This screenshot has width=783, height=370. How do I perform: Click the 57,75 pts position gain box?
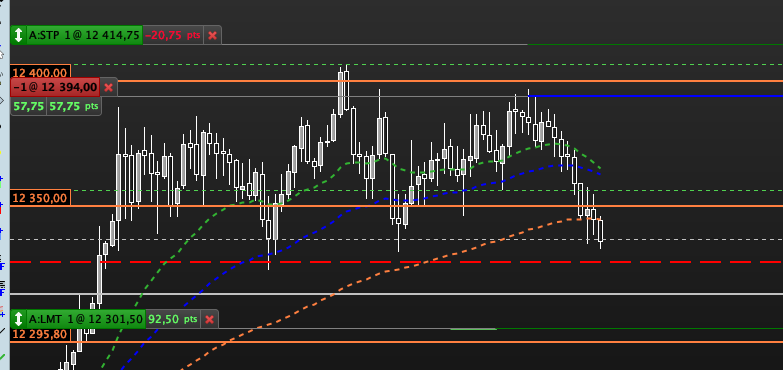[74, 106]
